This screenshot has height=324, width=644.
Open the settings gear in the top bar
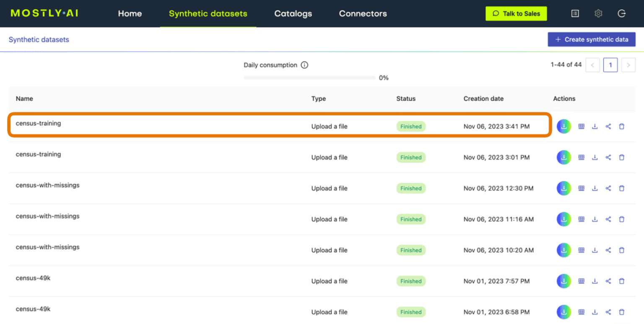598,13
